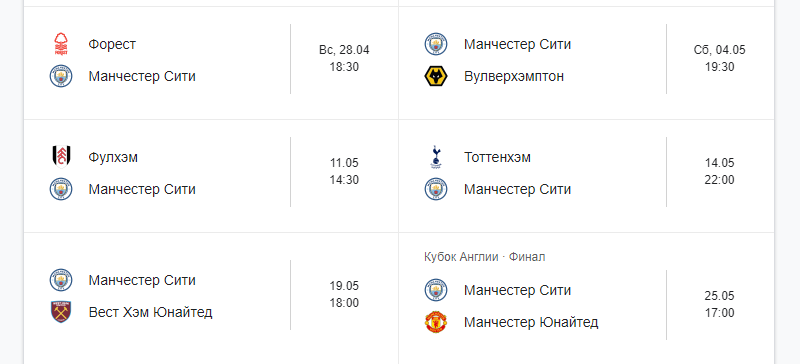Select the Фулхэм team name
The width and height of the screenshot is (800, 364).
click(x=113, y=157)
